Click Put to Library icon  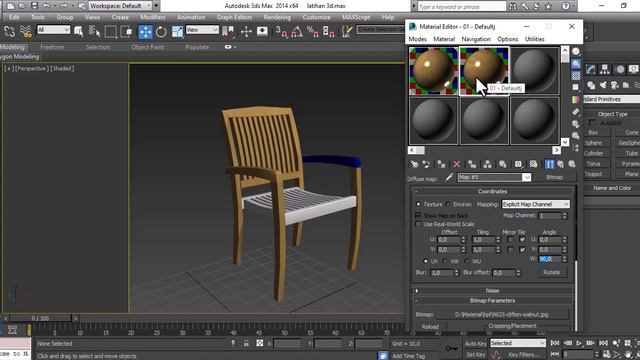502,164
